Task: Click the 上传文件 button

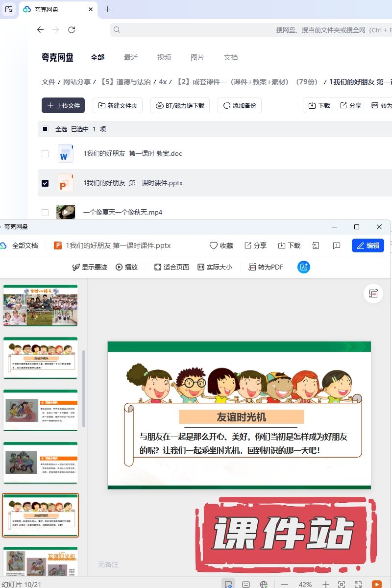Action: (x=63, y=105)
